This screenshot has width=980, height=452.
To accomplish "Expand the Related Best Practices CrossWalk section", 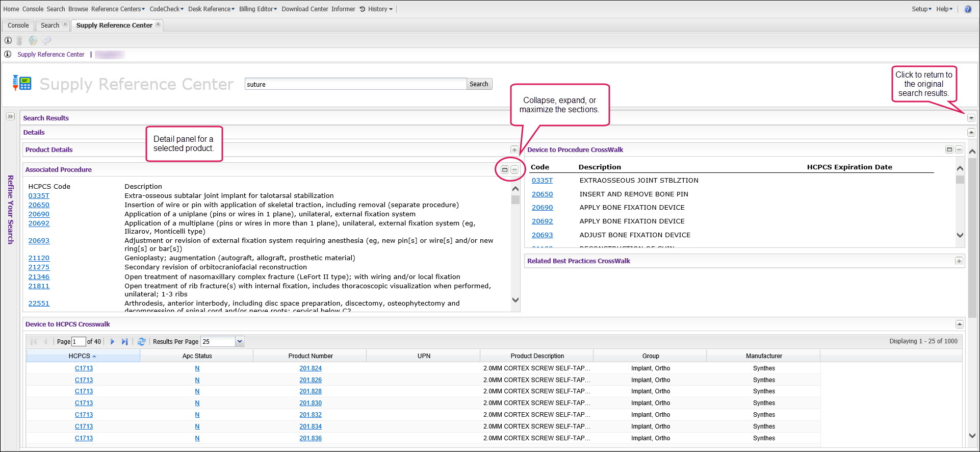I will point(959,261).
